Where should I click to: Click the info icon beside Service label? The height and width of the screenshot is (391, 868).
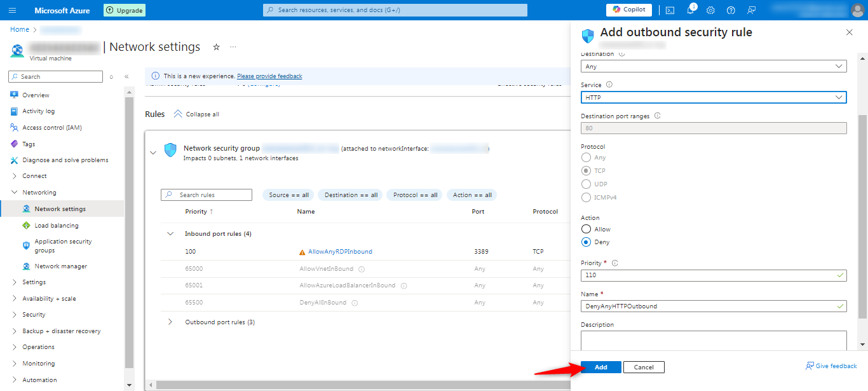[609, 85]
